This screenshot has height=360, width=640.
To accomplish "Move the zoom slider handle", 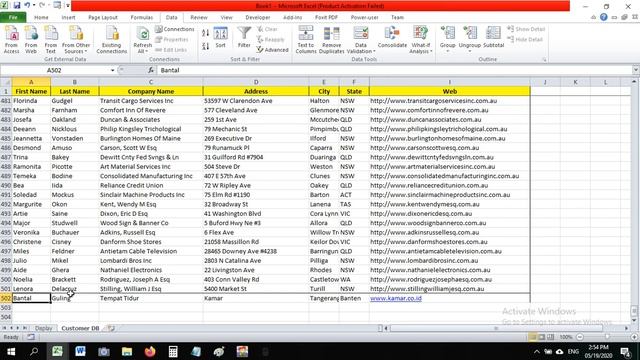I will [x=607, y=337].
